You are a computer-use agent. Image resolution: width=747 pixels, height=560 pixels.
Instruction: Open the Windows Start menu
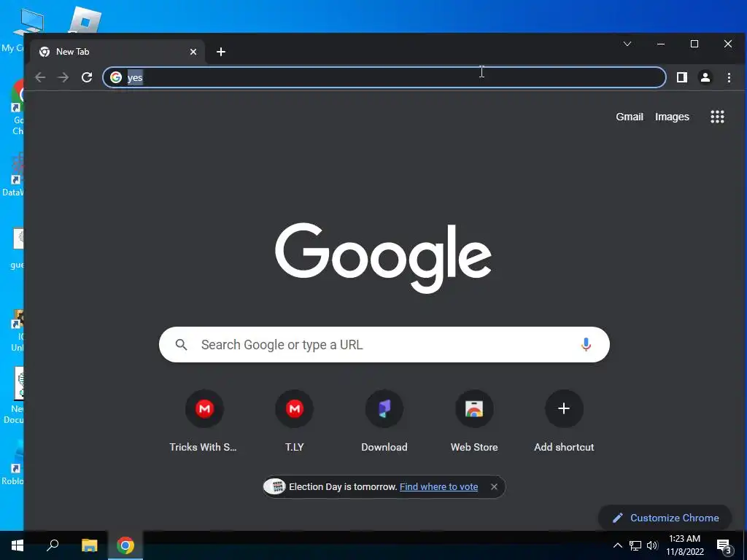point(18,545)
